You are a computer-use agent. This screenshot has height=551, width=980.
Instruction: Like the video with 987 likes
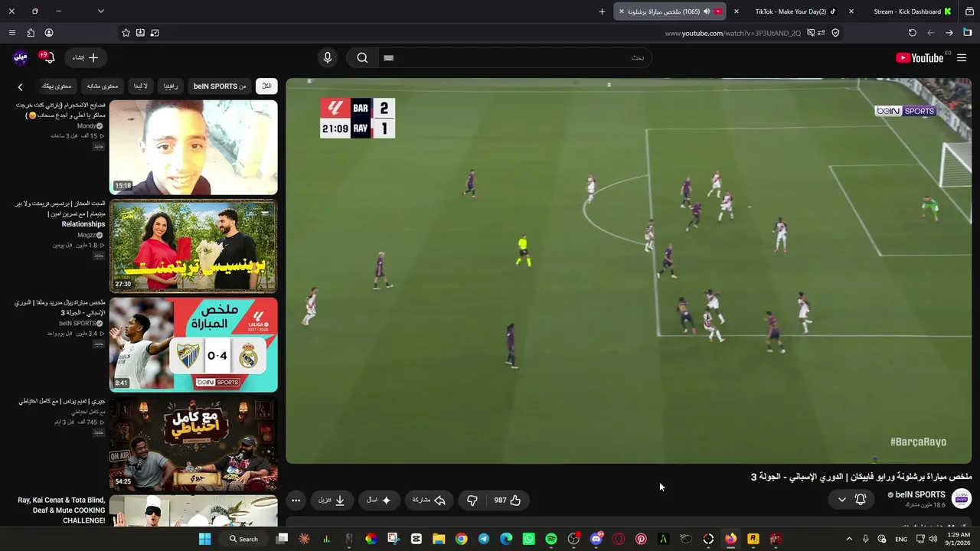click(x=507, y=500)
